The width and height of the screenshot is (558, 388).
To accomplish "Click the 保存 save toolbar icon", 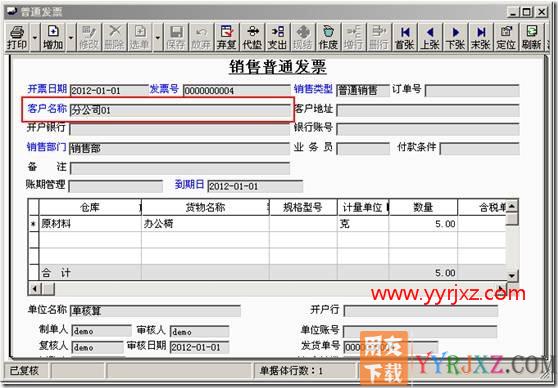I will (176, 37).
